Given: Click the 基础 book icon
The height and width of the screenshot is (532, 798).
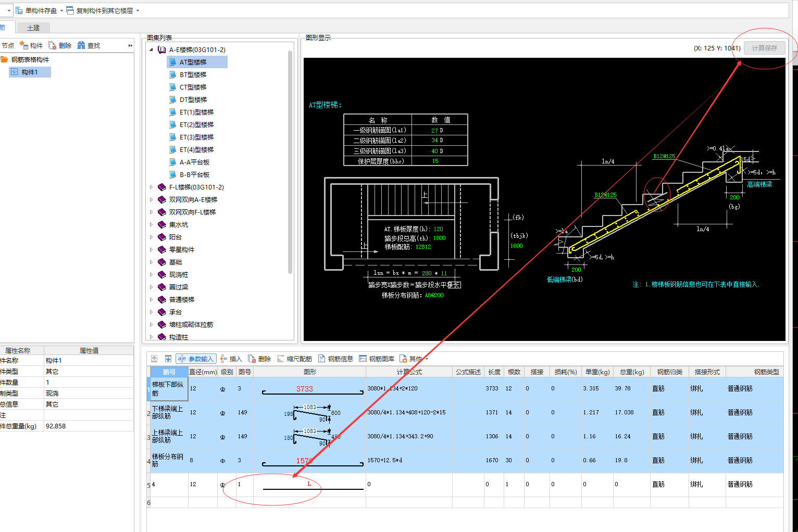Looking at the screenshot, I should (x=162, y=262).
